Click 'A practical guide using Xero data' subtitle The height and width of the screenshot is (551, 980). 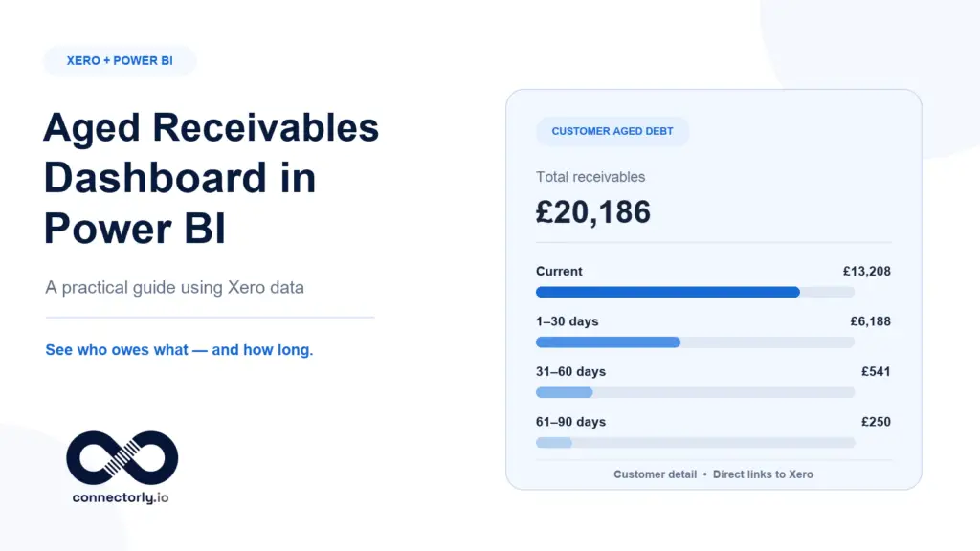pos(174,287)
